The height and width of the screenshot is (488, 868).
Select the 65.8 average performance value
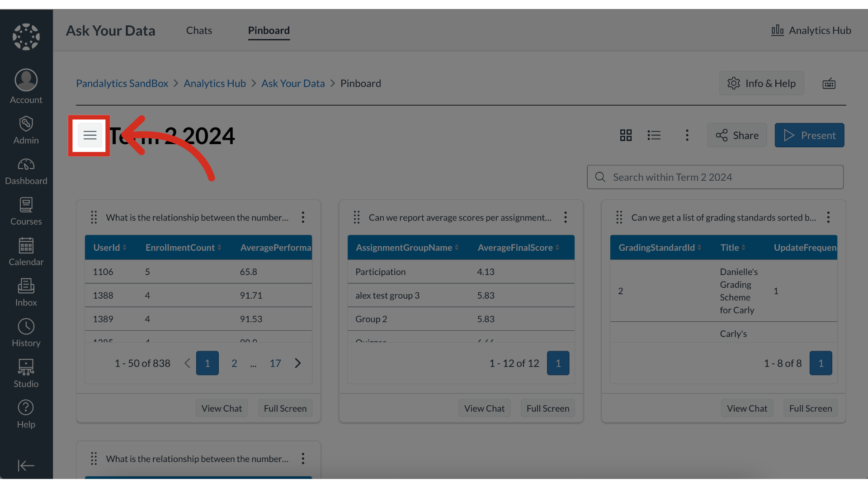coord(249,272)
